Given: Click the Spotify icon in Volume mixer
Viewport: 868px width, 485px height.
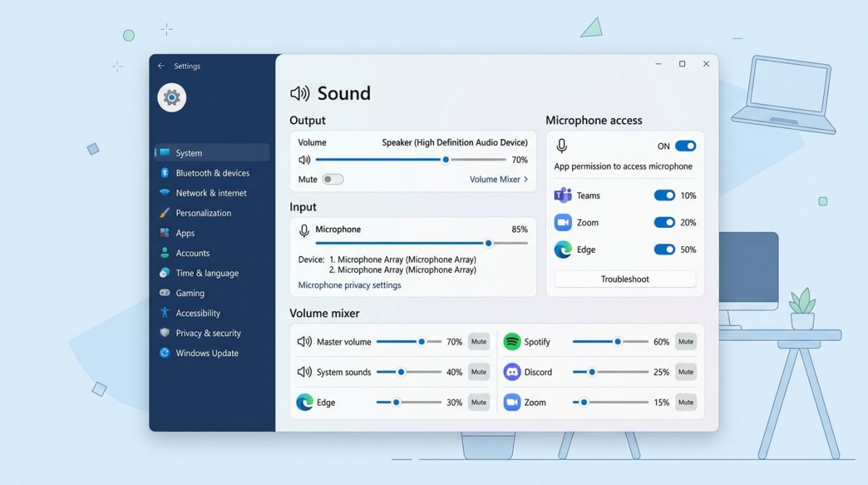Looking at the screenshot, I should [513, 341].
